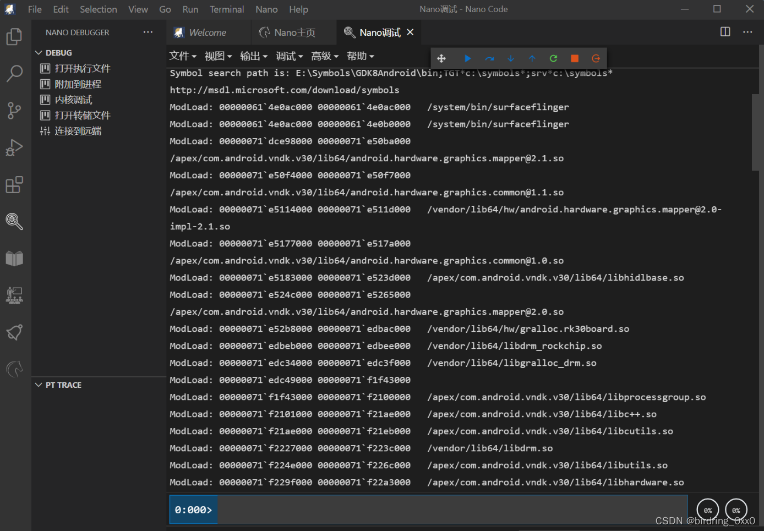
Task: Disconnect the debugger (orange exit icon)
Action: click(595, 58)
